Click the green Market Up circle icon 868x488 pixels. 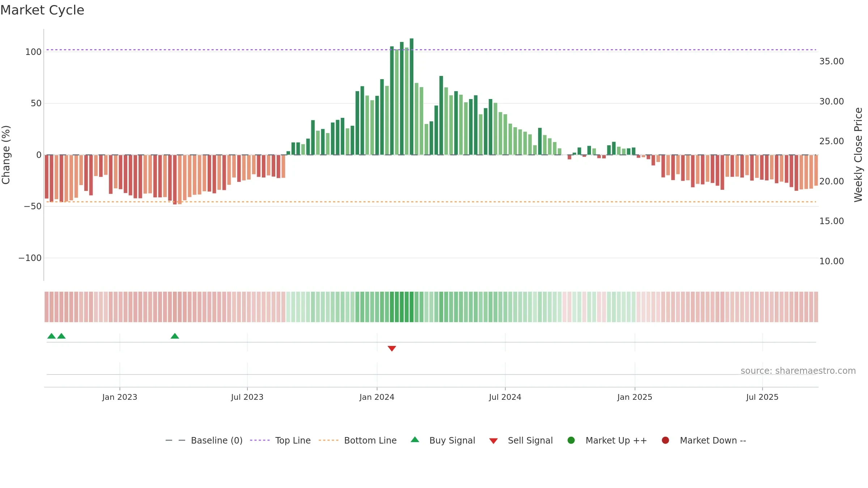click(x=571, y=440)
